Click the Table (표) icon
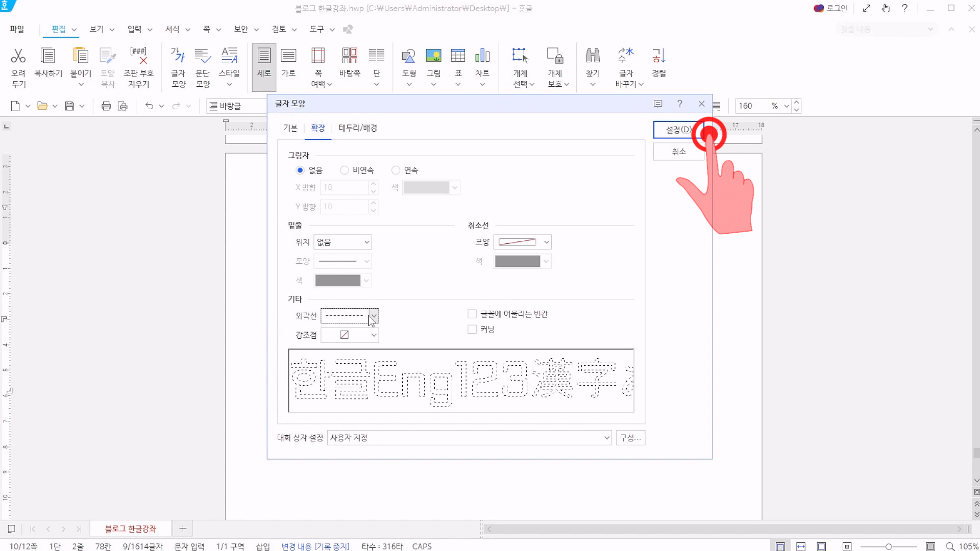Image resolution: width=980 pixels, height=551 pixels. (458, 56)
